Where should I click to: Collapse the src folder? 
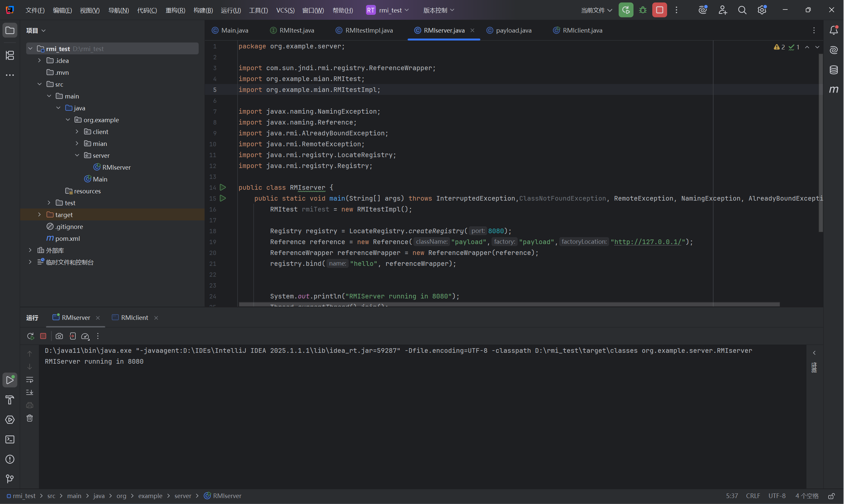click(40, 84)
